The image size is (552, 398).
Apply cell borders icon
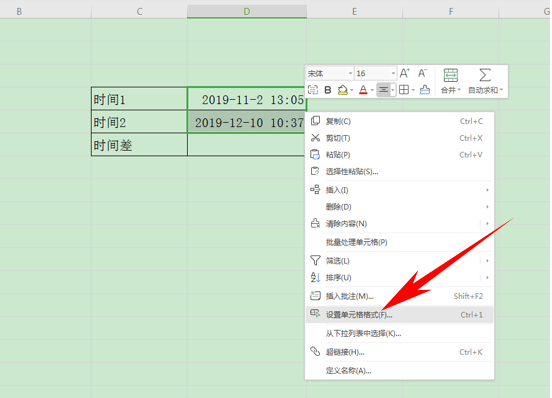click(404, 90)
